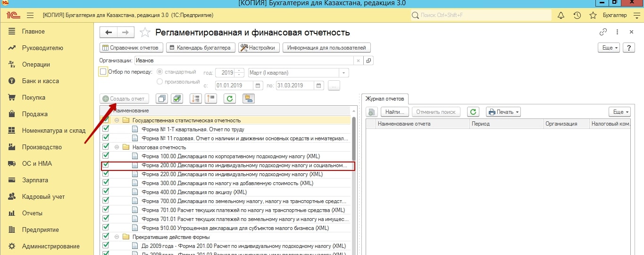
Task: Collapse the 'Налоговая отчетность' group
Action: point(117,147)
